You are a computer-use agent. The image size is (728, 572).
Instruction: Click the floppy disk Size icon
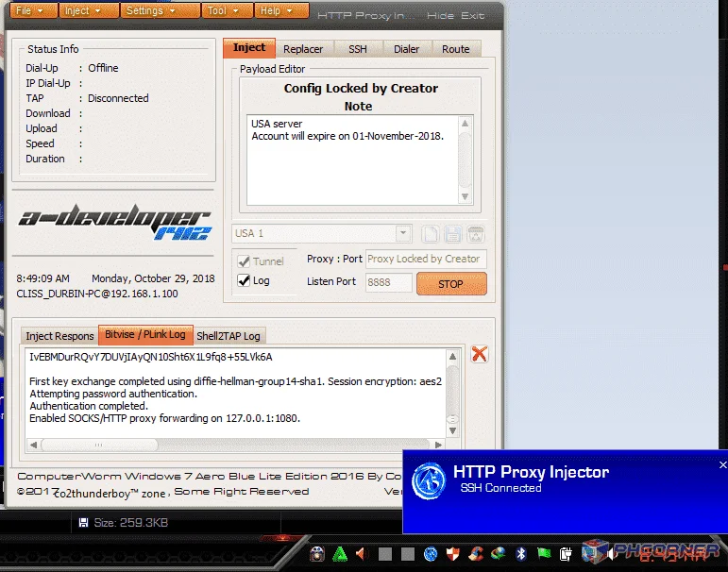pyautogui.click(x=84, y=523)
